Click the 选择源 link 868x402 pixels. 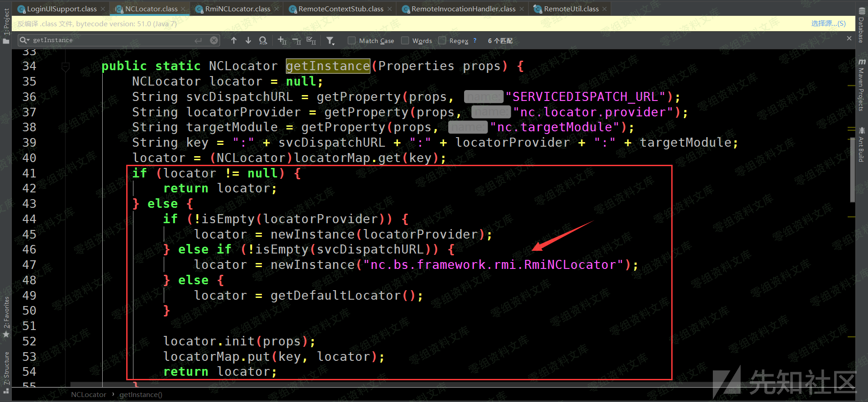coord(828,24)
